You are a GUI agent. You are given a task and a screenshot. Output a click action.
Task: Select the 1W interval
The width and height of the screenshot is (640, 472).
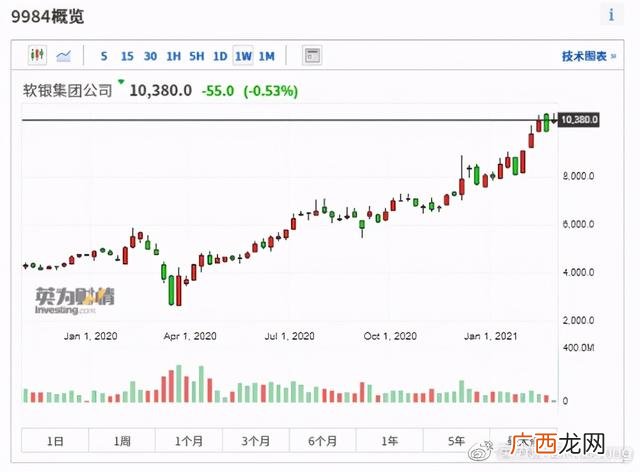point(243,56)
